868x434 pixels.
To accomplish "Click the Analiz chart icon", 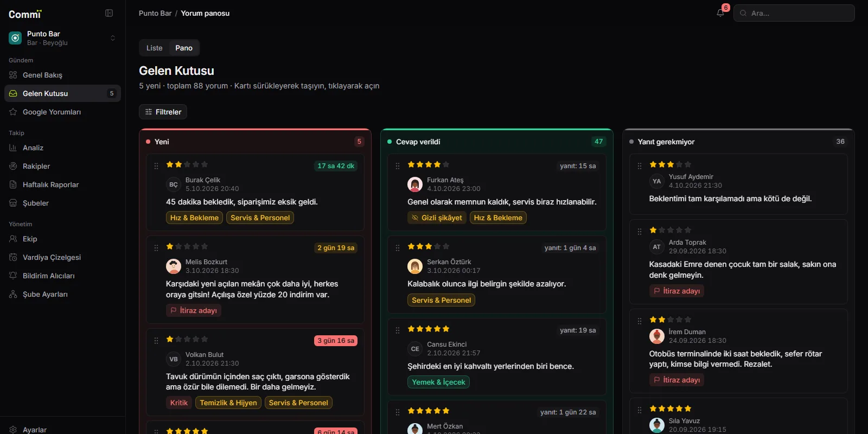I will click(13, 148).
